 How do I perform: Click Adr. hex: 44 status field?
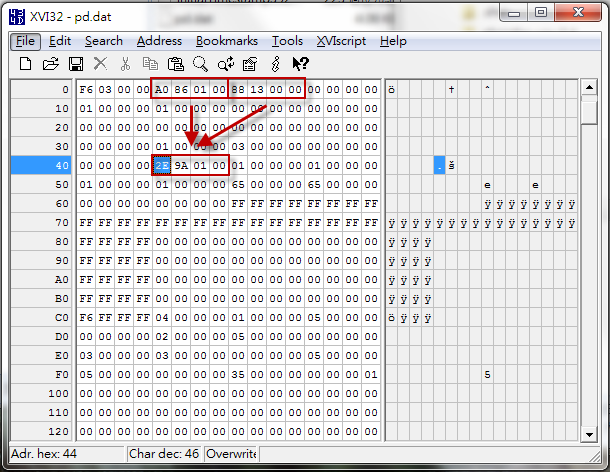coord(67,454)
